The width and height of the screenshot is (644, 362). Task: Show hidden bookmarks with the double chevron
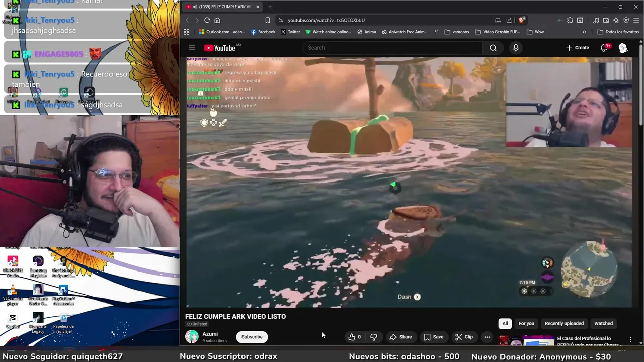[584, 32]
